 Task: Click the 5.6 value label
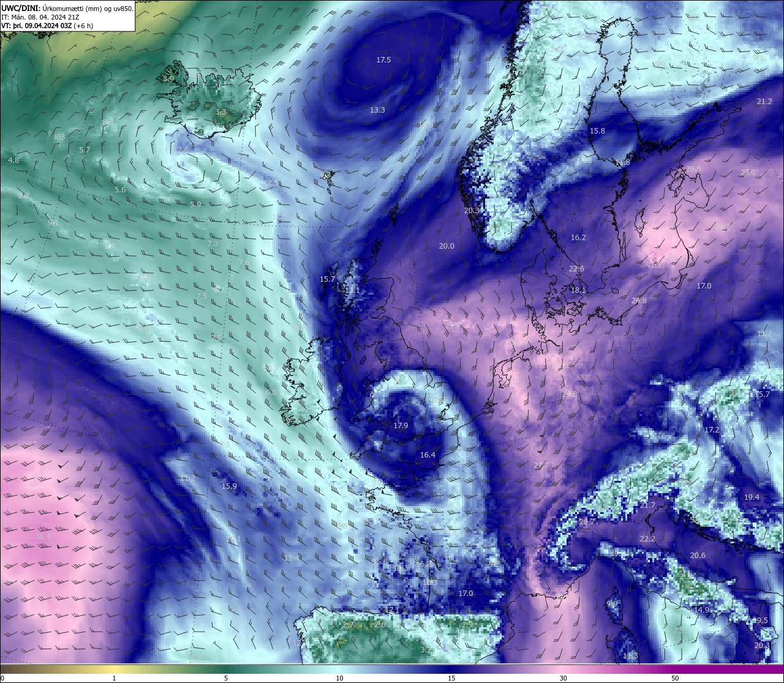(x=120, y=190)
